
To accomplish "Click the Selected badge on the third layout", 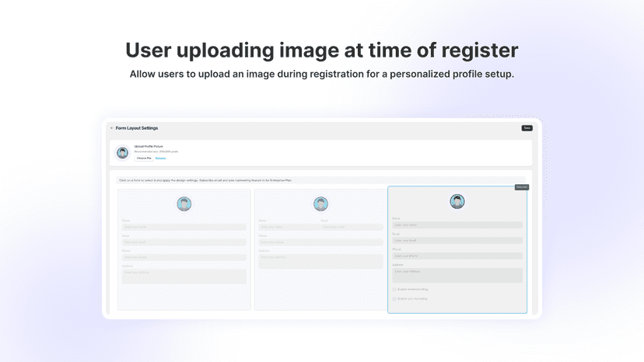I will click(x=522, y=187).
